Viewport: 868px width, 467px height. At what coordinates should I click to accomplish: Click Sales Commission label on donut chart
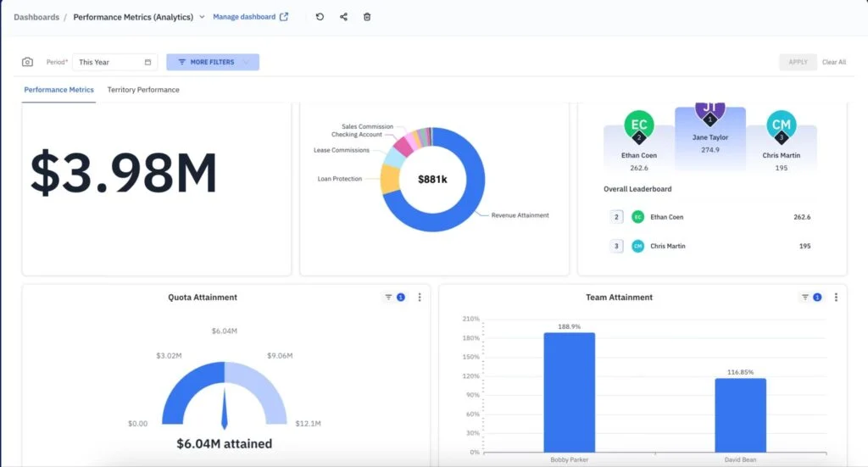click(367, 127)
